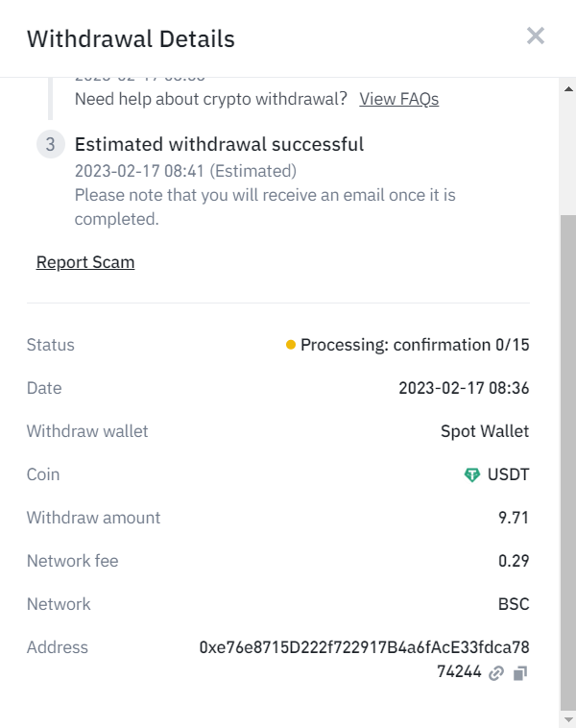Image resolution: width=576 pixels, height=728 pixels.
Task: Click the yellow processing status dot
Action: pos(291,345)
